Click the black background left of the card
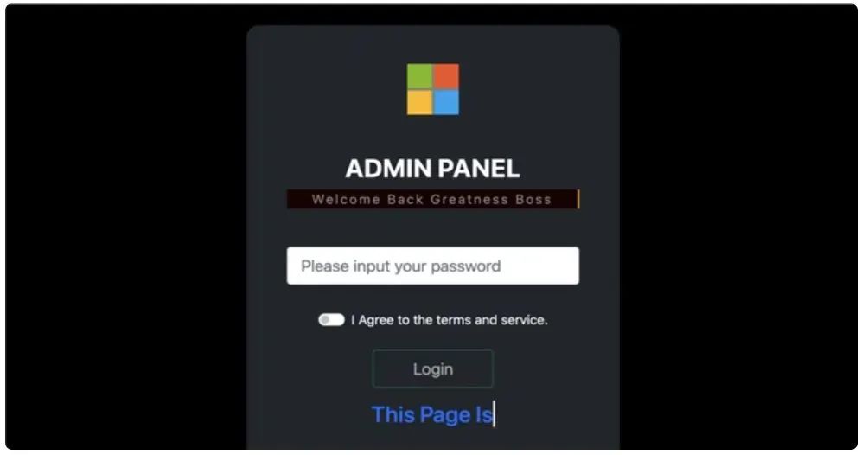Image resolution: width=868 pixels, height=455 pixels. pos(126,227)
